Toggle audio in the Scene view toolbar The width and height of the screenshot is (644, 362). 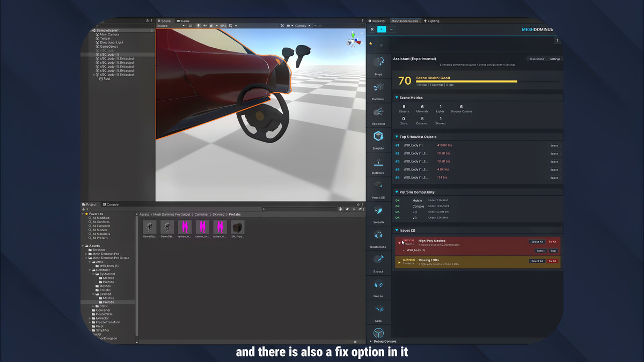pos(206,25)
